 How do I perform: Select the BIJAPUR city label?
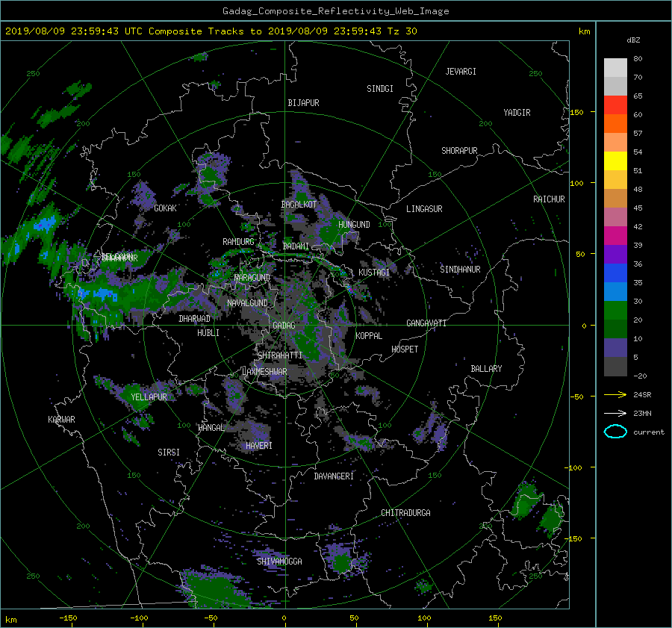[x=303, y=103]
